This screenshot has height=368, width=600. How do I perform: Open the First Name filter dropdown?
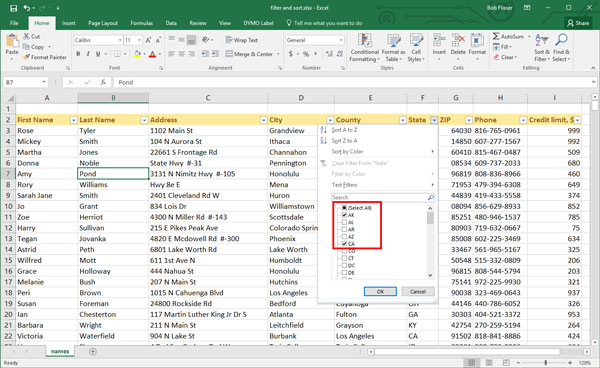[x=73, y=120]
